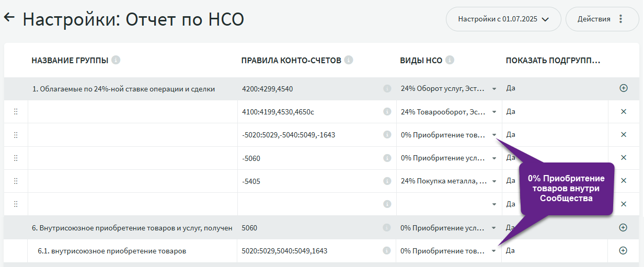The height and width of the screenshot is (267, 644).
Task: Click plus icon on row 6.1
Action: click(623, 250)
